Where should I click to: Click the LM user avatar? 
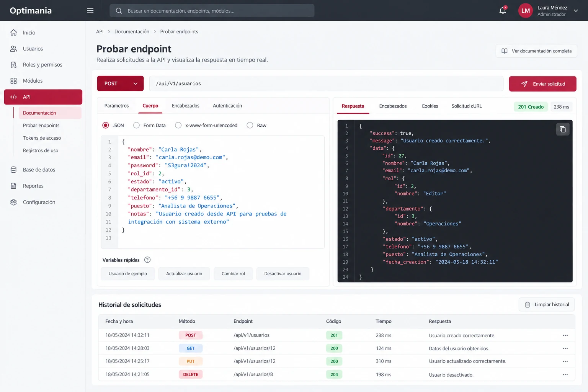(526, 11)
